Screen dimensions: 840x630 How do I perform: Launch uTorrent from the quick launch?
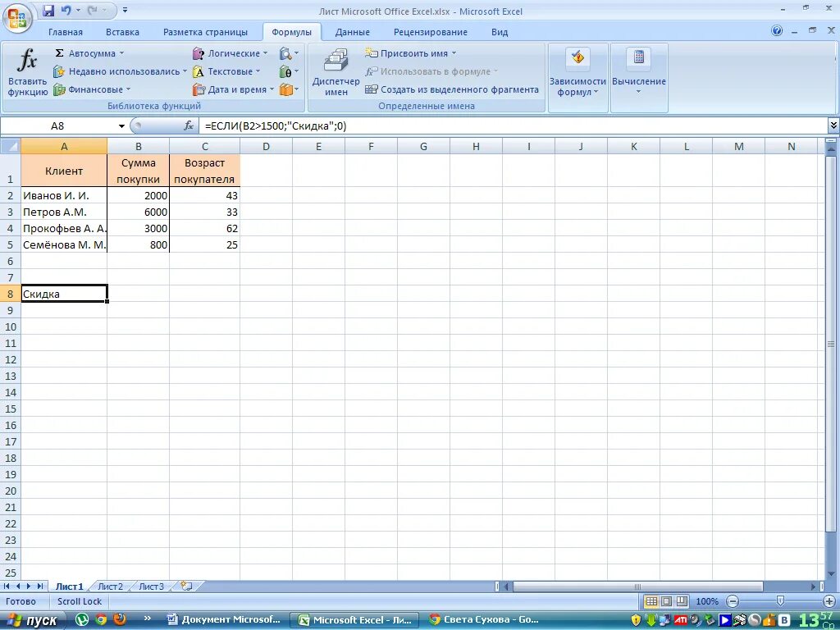tap(82, 620)
